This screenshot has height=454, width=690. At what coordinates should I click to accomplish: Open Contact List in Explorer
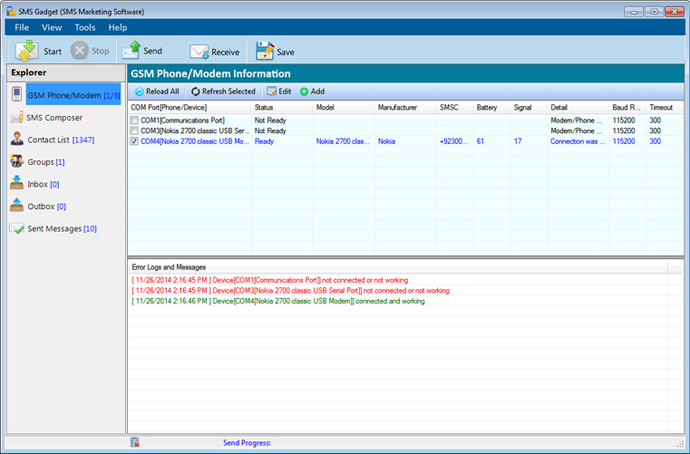point(56,140)
